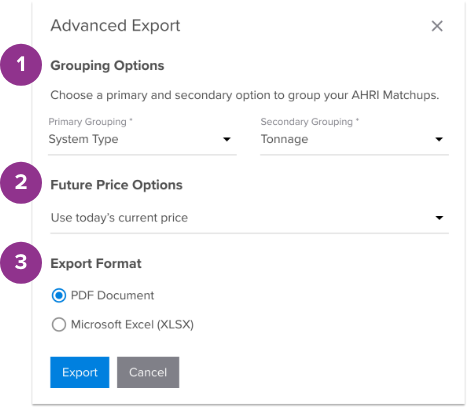Click the Grouping Options heading

[x=107, y=66]
